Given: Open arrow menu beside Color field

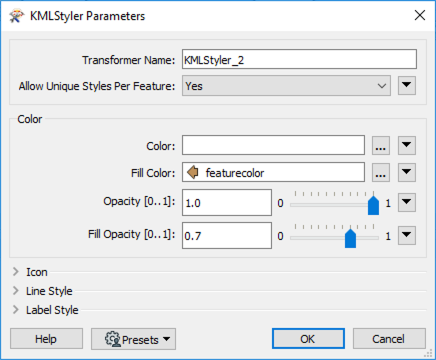Looking at the screenshot, I should coord(407,145).
